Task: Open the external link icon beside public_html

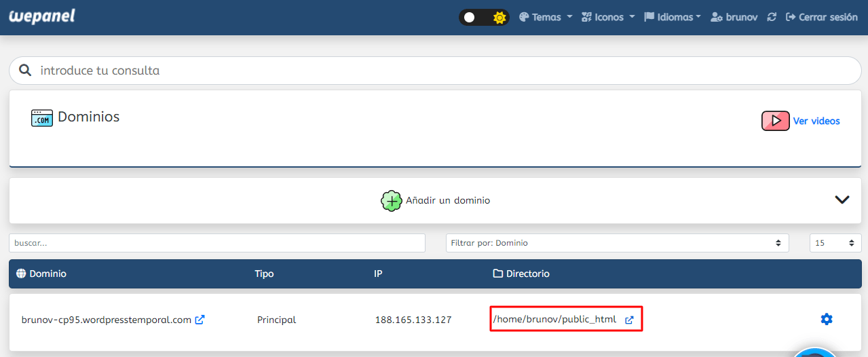Action: tap(629, 320)
